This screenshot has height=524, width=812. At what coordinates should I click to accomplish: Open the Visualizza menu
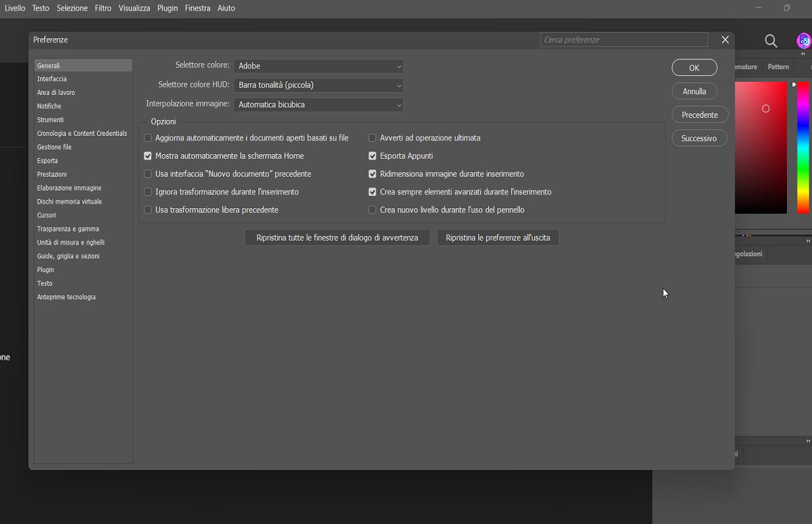pos(135,8)
